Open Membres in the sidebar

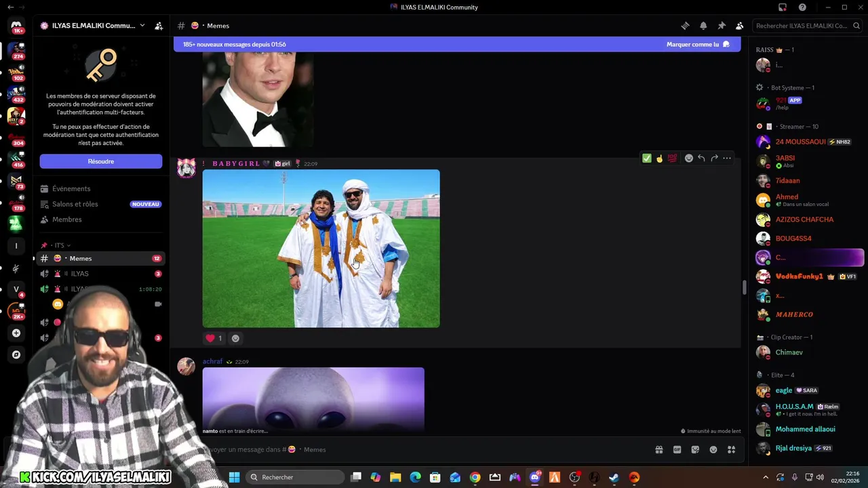101,220
